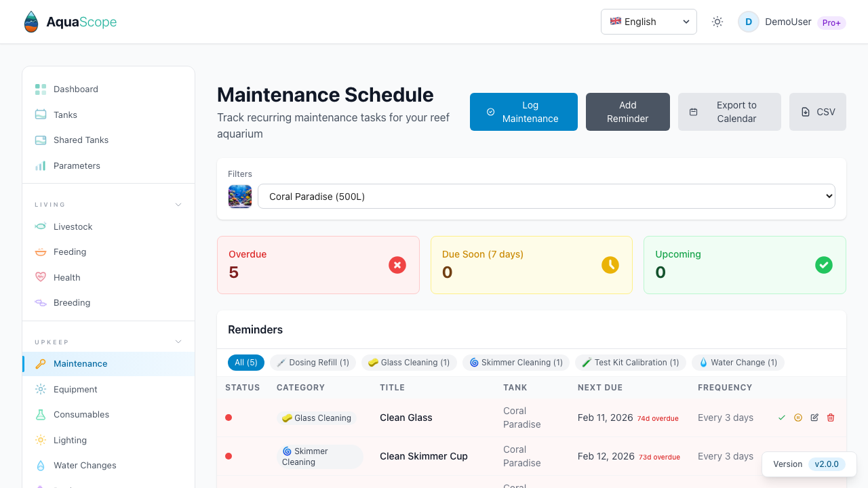Click the Overdue count card
The width and height of the screenshot is (868, 488).
tap(318, 264)
